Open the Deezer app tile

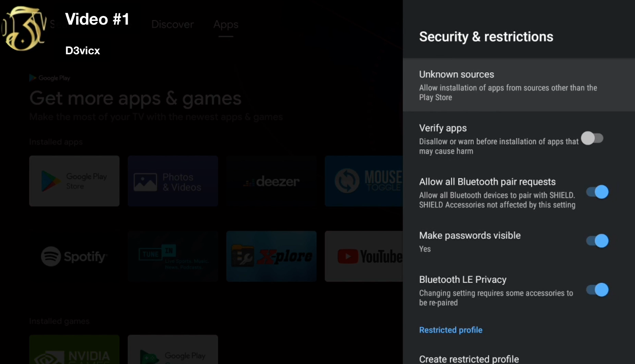click(271, 181)
